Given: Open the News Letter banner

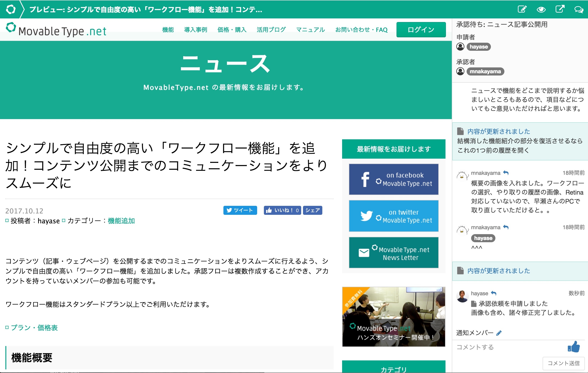Looking at the screenshot, I should point(394,253).
